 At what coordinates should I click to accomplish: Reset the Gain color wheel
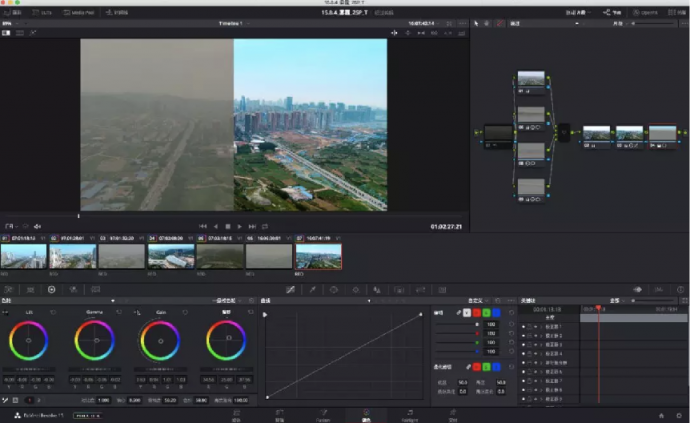click(185, 312)
